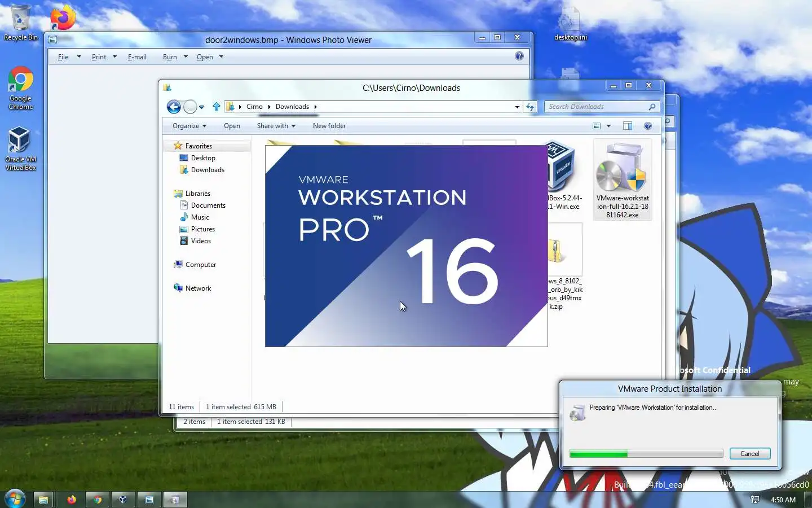
Task: Select the VMware-workstation-full exe file
Action: (x=623, y=179)
